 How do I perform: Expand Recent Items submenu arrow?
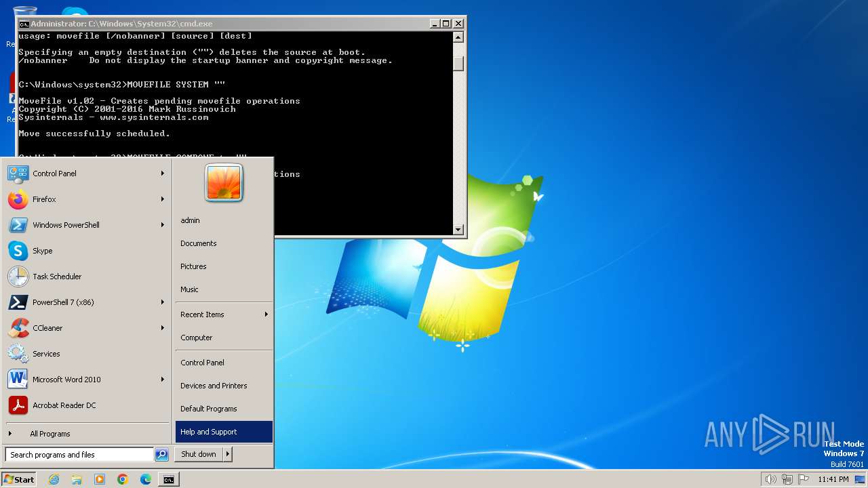pos(267,314)
